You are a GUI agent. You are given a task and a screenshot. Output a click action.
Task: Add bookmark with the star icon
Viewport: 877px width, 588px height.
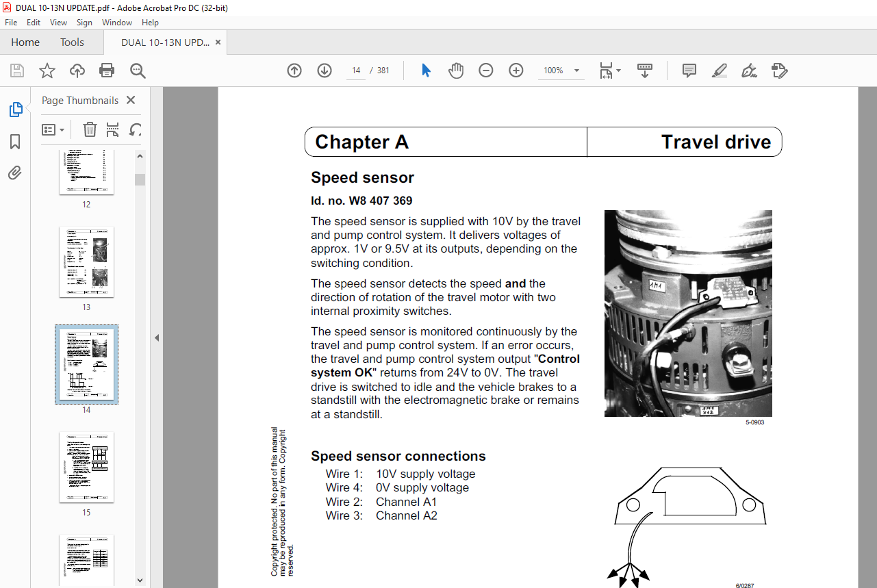47,71
